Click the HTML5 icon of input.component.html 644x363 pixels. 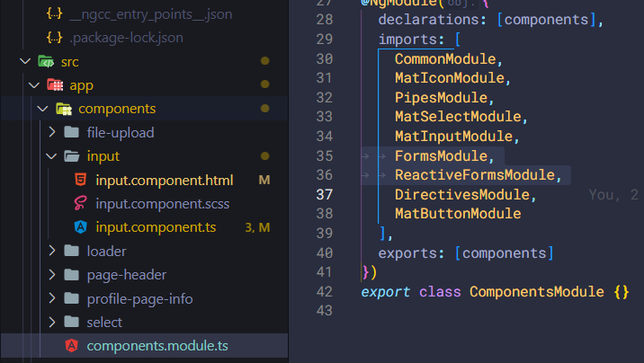click(x=81, y=180)
